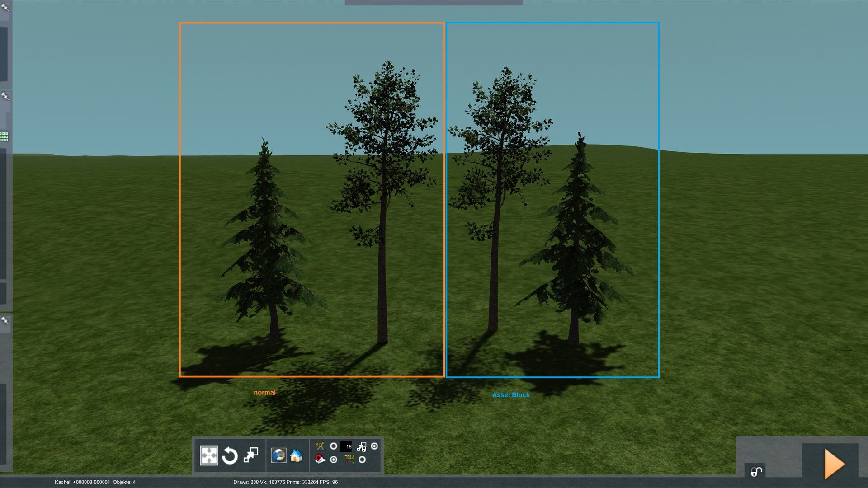The image size is (868, 488).
Task: Pin the middle left flyout panel
Action: pyautogui.click(x=5, y=96)
